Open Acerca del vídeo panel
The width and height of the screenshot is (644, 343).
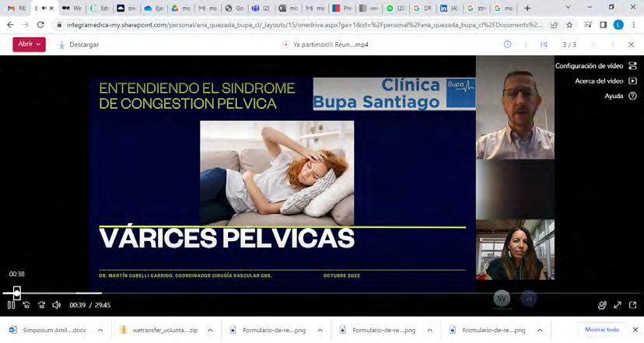click(x=606, y=81)
